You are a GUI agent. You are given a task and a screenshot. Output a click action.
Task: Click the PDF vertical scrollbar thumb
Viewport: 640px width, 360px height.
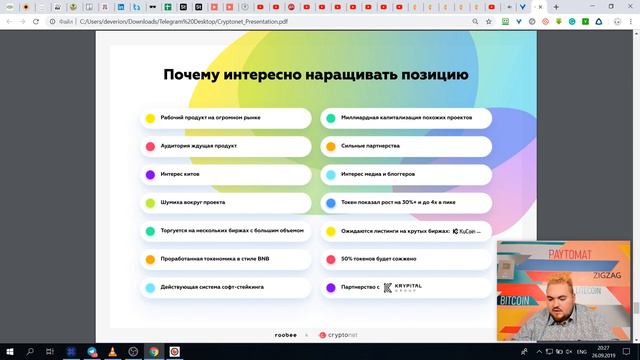click(636, 308)
